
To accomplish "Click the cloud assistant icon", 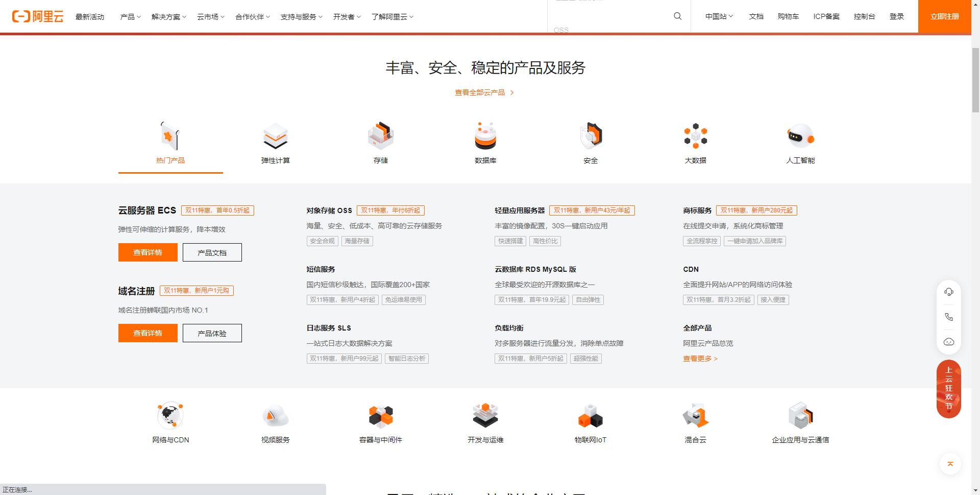I will 949,342.
